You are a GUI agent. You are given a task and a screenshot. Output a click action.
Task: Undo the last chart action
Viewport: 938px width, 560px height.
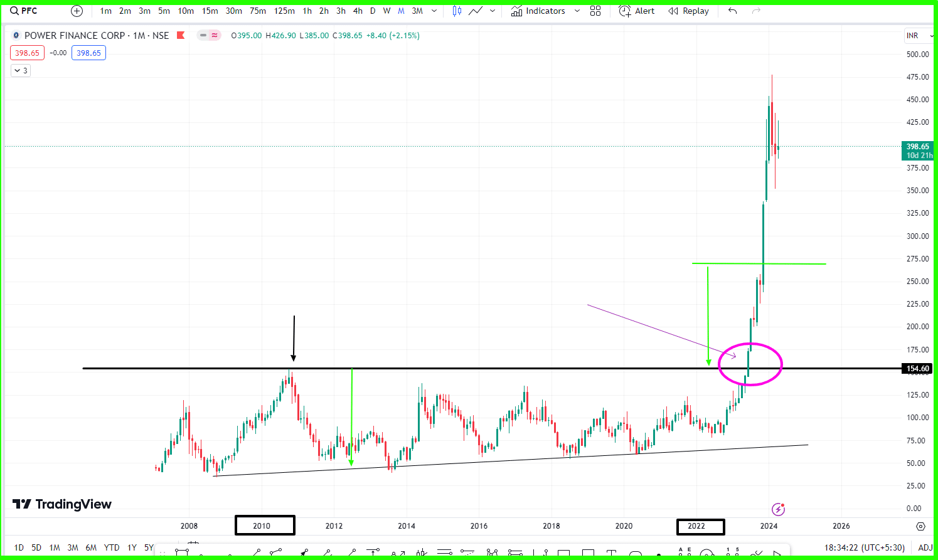point(732,11)
